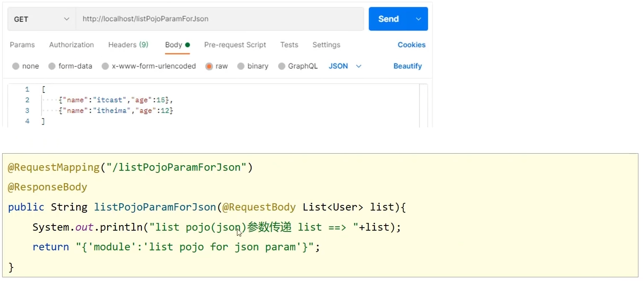Switch to the Params tab
Image resolution: width=644 pixels, height=282 pixels.
point(22,45)
